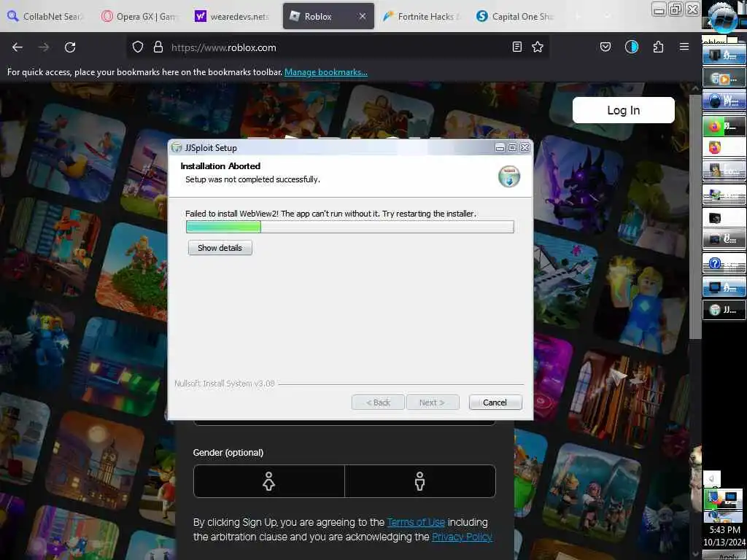
Task: Click the JJSploit Setup installer header icon
Action: tap(508, 176)
